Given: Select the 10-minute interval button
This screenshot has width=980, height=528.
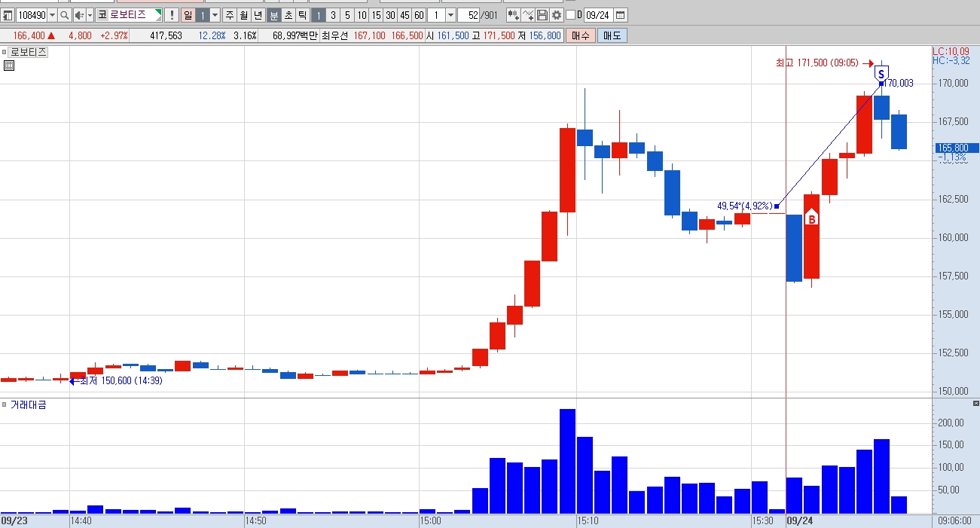Looking at the screenshot, I should click(x=362, y=15).
